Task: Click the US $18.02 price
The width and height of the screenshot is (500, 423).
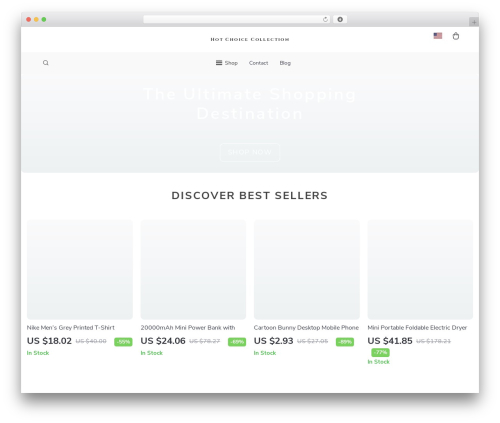Action: click(x=49, y=341)
